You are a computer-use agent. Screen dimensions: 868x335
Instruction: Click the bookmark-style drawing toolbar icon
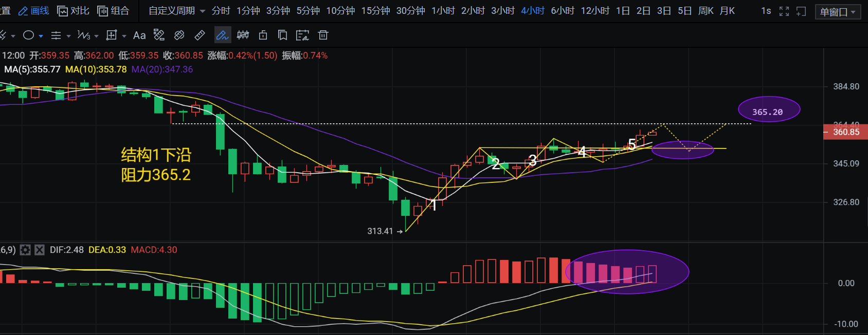tap(282, 35)
